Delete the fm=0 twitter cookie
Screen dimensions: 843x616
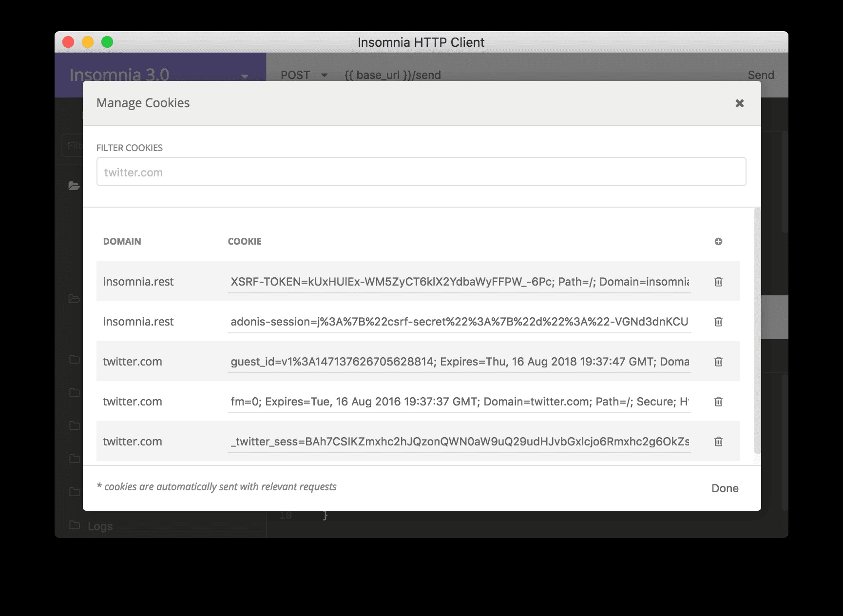point(718,402)
